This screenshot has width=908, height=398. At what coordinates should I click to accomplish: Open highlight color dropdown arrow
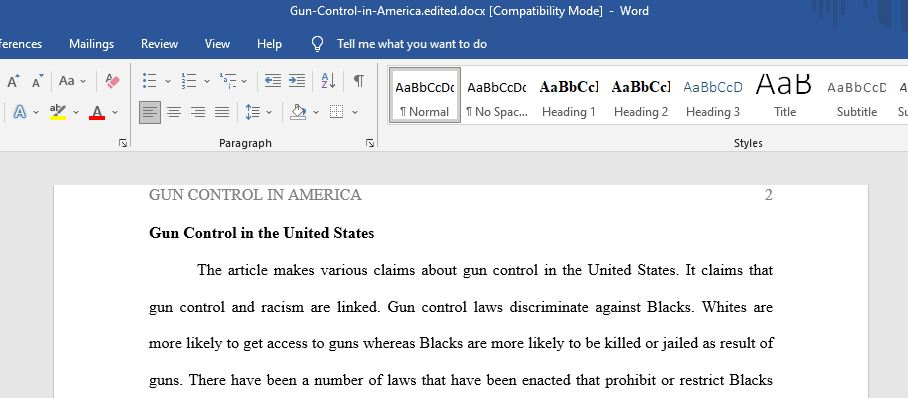pyautogui.click(x=75, y=112)
